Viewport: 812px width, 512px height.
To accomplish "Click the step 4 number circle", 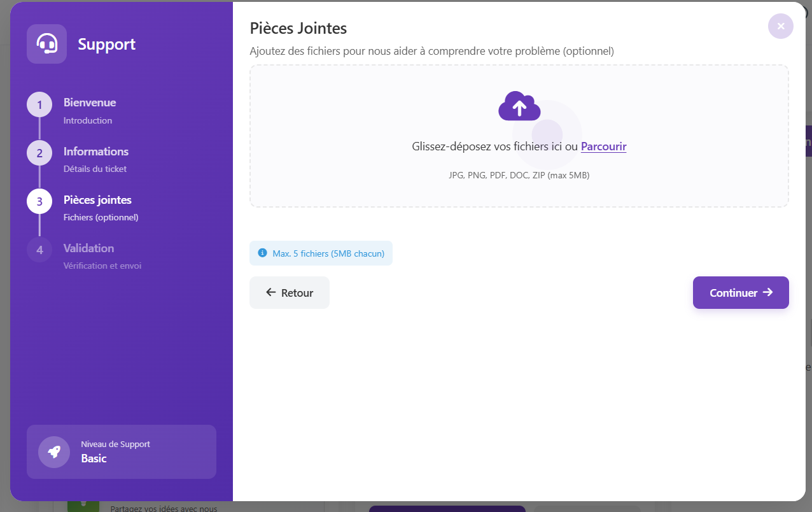I will [39, 250].
